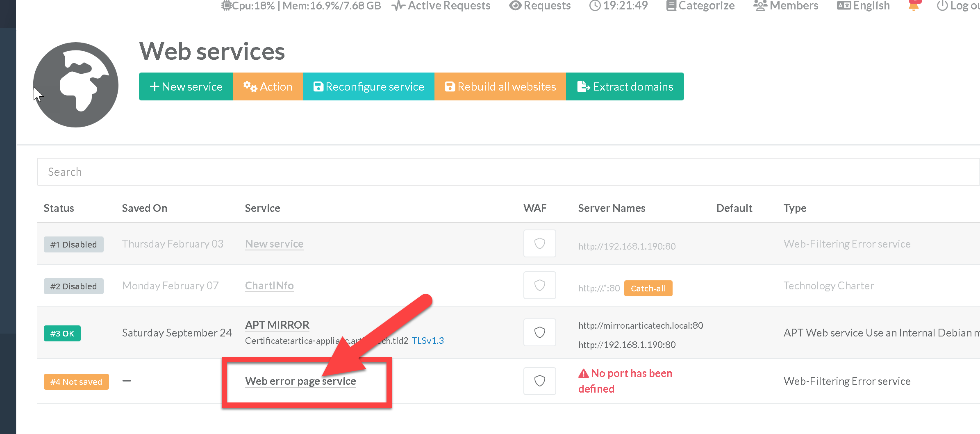Open the Categorize menu item

pyautogui.click(x=700, y=6)
